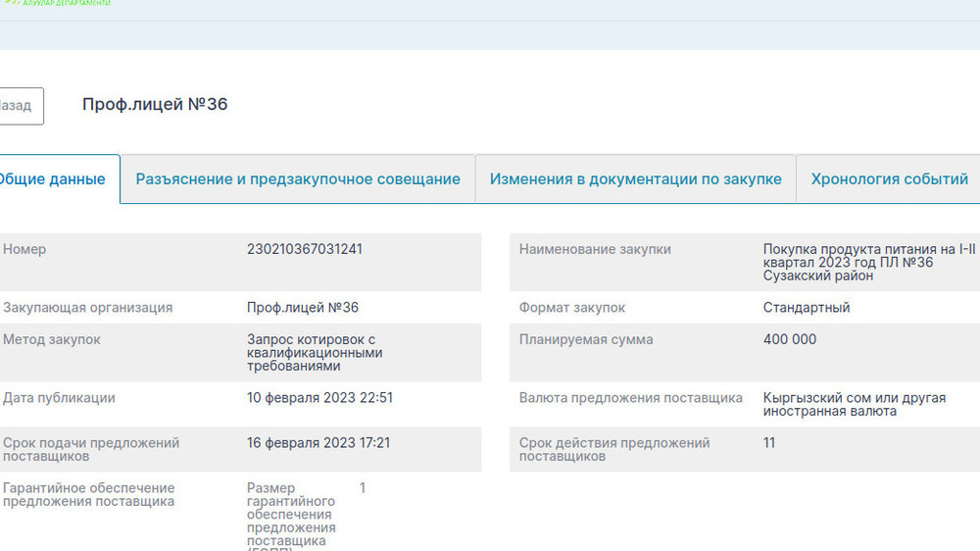Click the planned amount 400 000

tap(789, 340)
